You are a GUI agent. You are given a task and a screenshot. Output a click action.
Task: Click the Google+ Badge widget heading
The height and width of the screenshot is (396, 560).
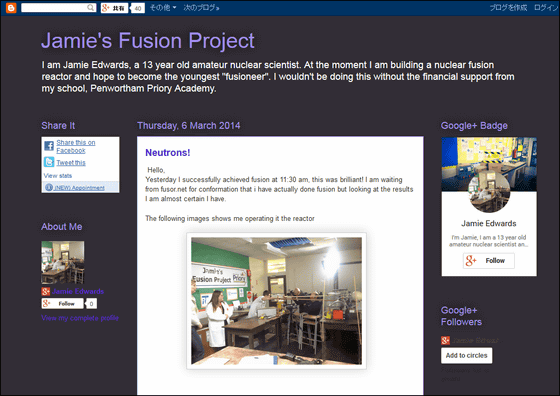(x=474, y=126)
